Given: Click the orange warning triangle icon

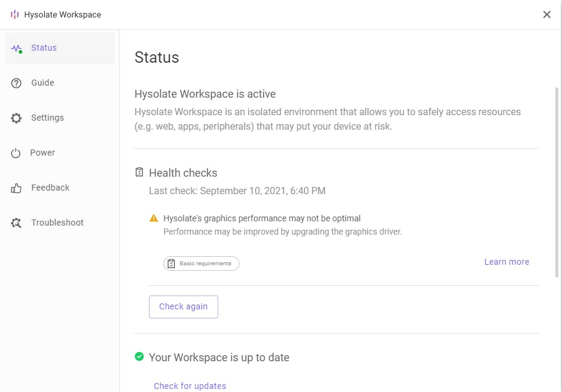Looking at the screenshot, I should [154, 218].
